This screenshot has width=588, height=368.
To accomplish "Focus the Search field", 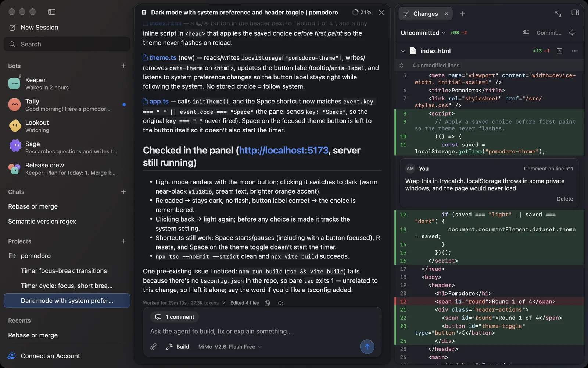I will tap(67, 44).
